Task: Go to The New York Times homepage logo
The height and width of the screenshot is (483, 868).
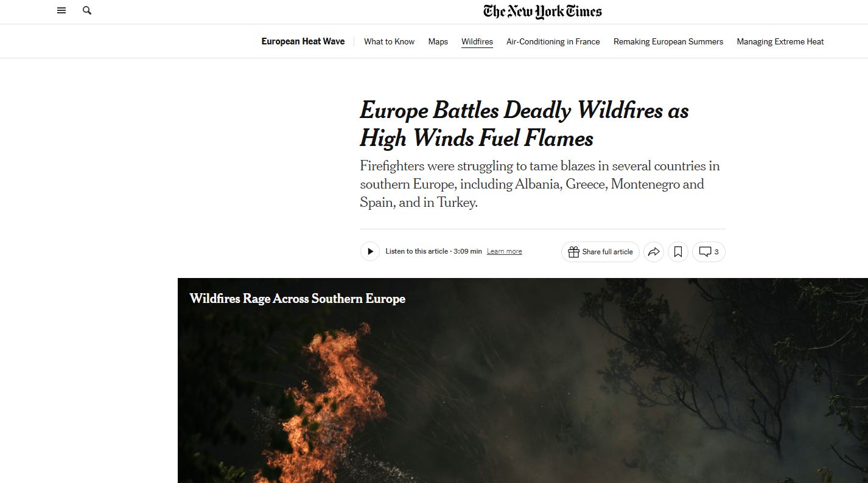Action: click(542, 12)
